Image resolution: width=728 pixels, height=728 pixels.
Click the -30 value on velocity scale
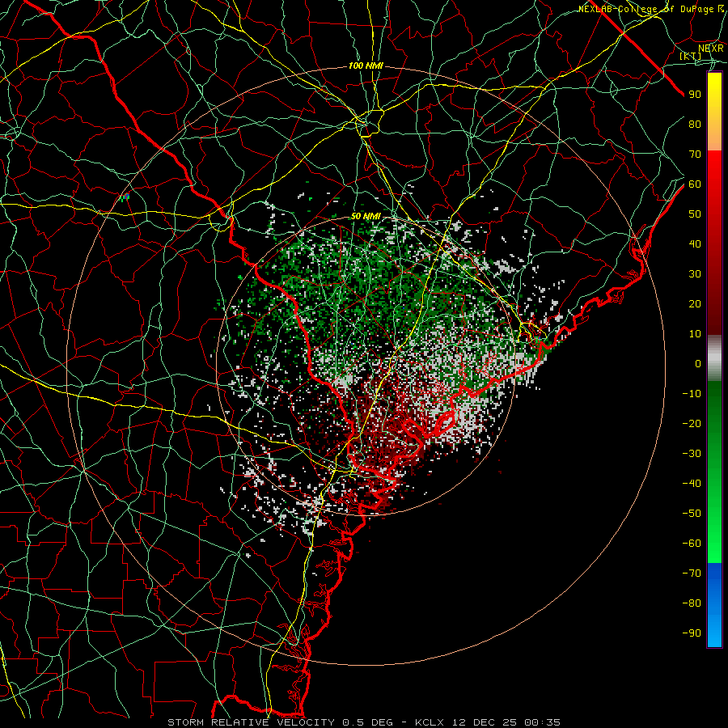pyautogui.click(x=692, y=454)
